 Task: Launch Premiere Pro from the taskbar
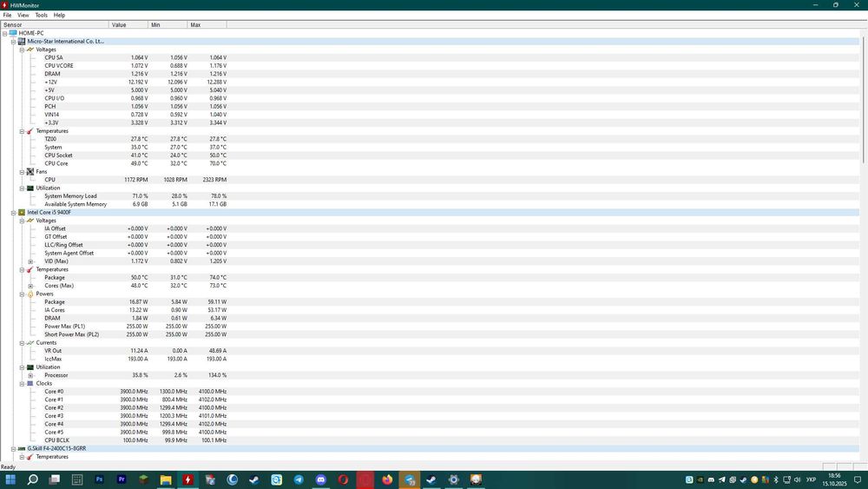(122, 479)
